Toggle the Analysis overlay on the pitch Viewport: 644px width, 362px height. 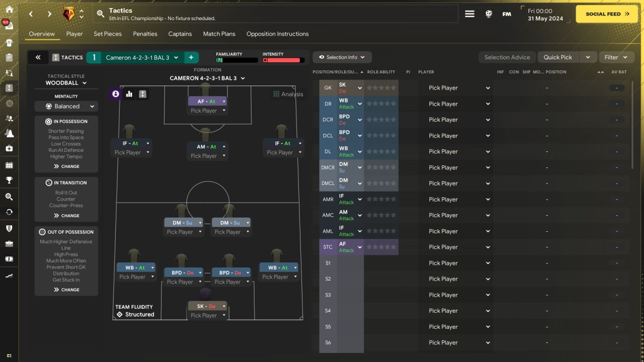288,94
